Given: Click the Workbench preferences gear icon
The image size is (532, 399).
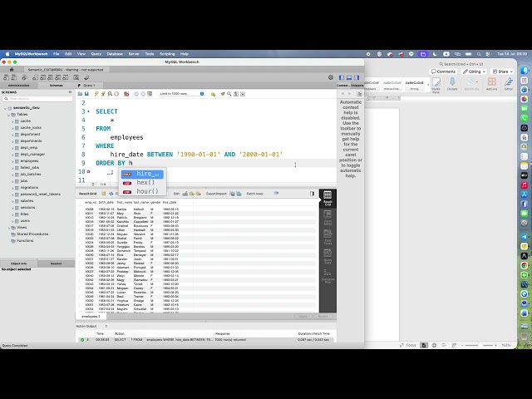Looking at the screenshot, I should tap(331, 77).
